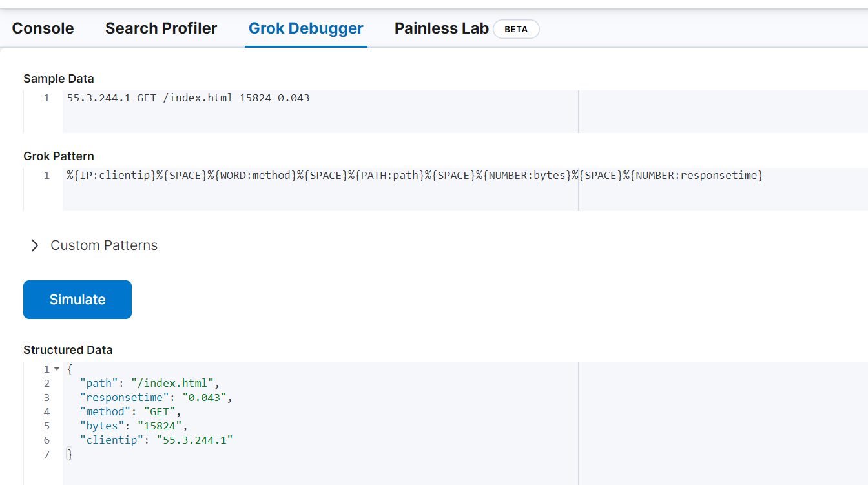Click the "15824" bytes value in output
This screenshot has width=868, height=485.
(x=162, y=426)
